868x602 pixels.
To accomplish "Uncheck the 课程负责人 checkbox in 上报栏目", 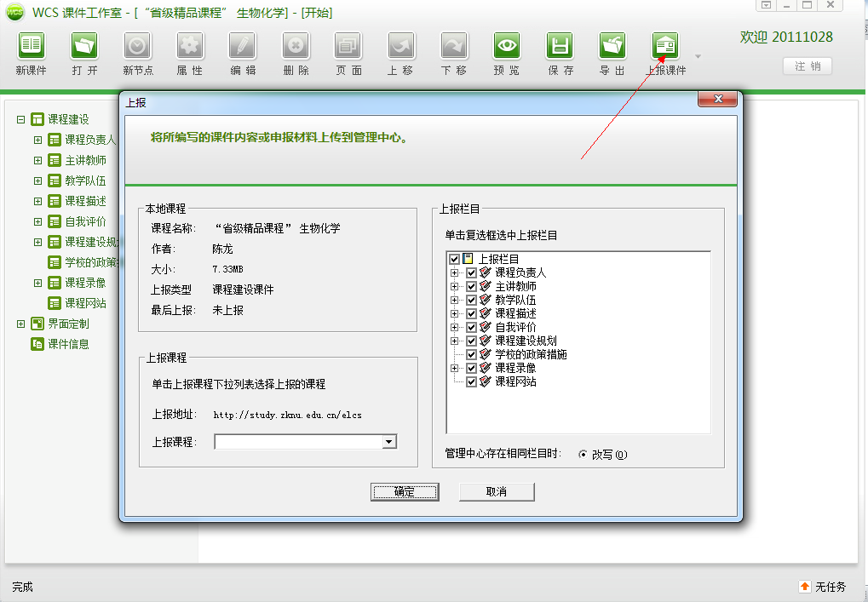I will click(x=471, y=272).
